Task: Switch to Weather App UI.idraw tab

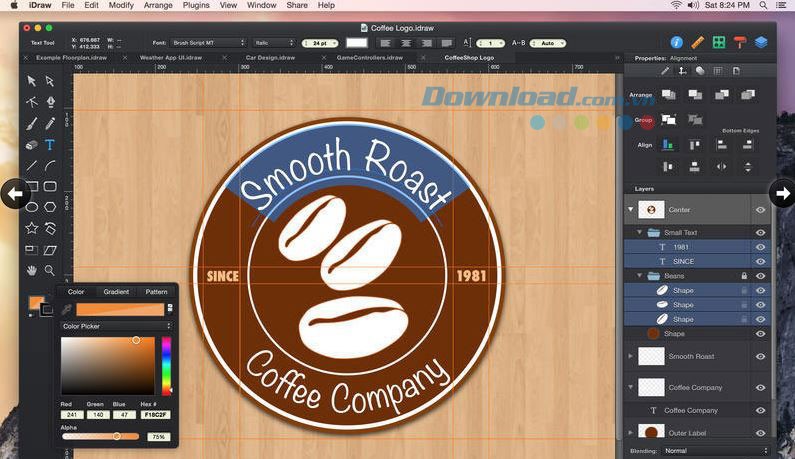Action: pyautogui.click(x=171, y=58)
